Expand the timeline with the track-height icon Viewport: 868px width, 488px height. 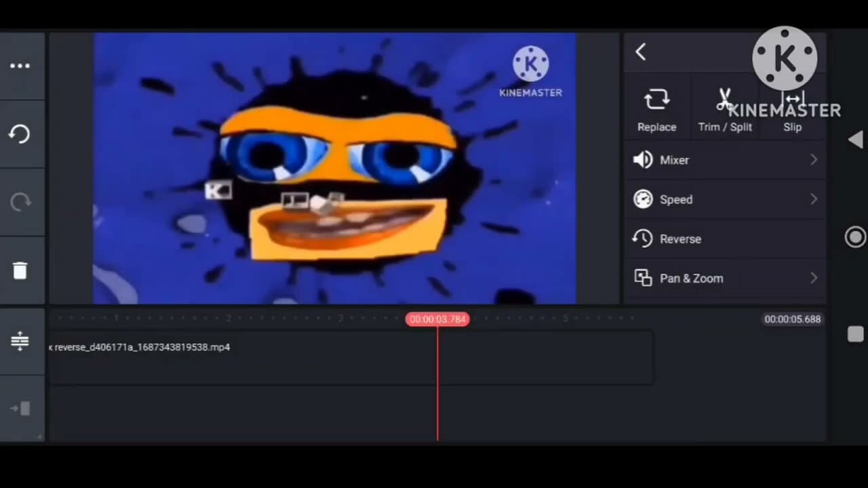[x=20, y=340]
